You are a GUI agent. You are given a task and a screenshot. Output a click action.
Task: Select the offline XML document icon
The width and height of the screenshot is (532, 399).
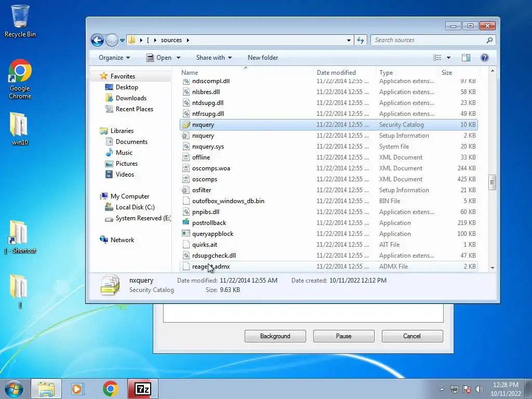point(185,157)
